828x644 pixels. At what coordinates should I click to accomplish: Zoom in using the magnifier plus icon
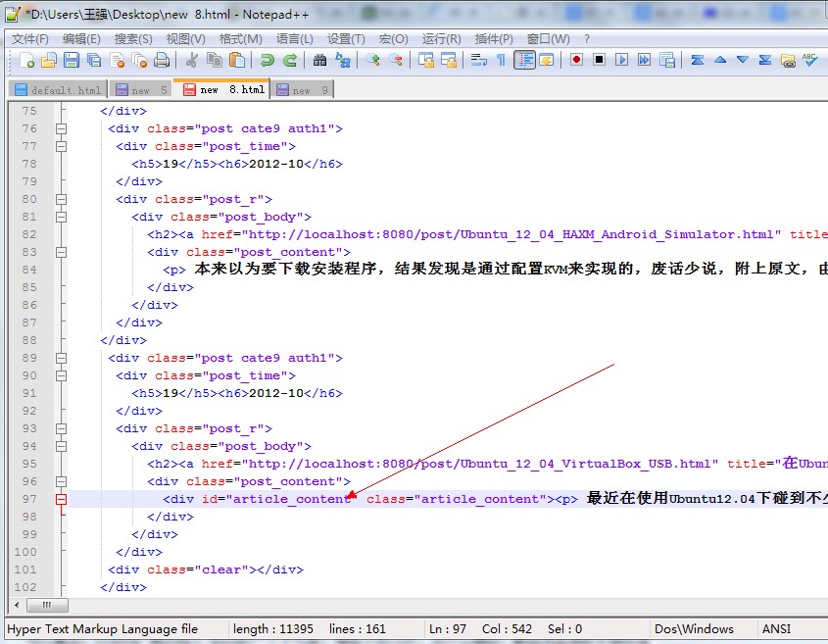372,60
